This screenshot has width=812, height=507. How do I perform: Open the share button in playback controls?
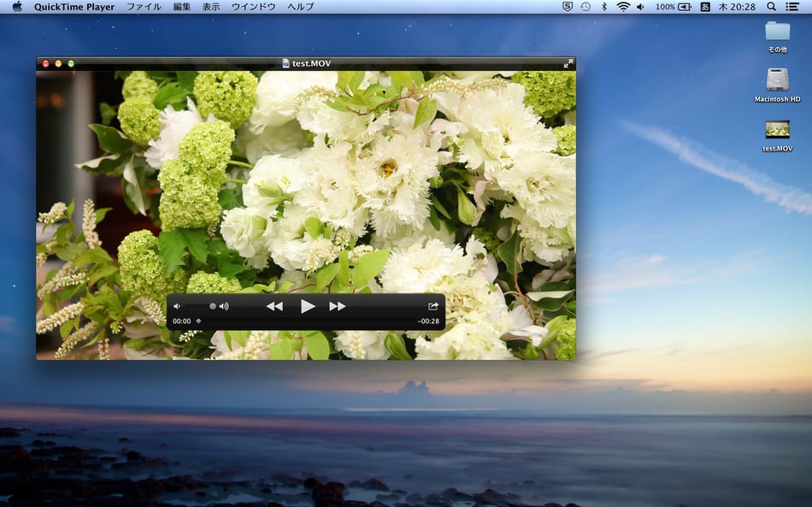[x=433, y=306]
